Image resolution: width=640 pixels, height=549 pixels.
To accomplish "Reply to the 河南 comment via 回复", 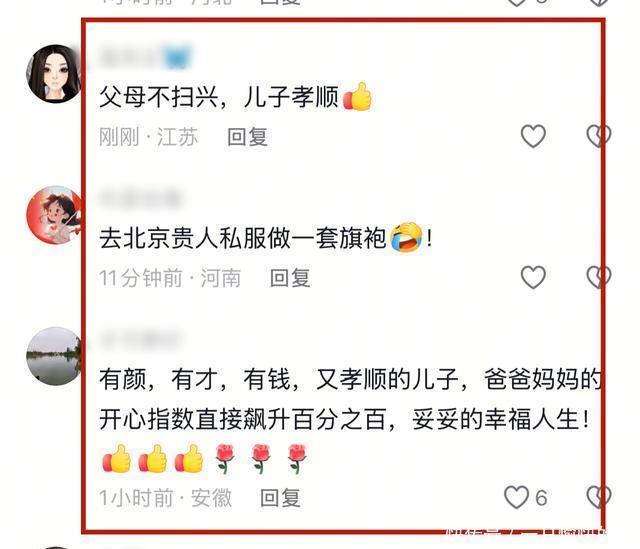I will pos(290,278).
